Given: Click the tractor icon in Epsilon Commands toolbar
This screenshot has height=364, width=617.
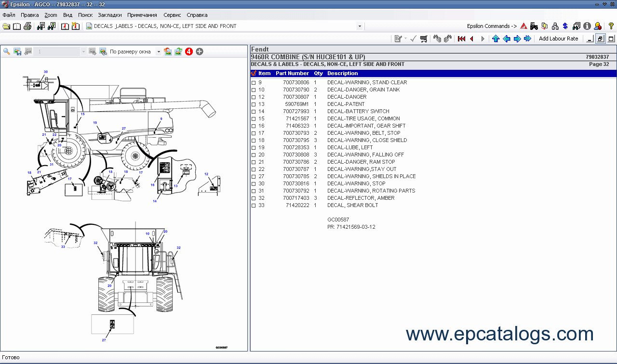Looking at the screenshot, I should 533,26.
